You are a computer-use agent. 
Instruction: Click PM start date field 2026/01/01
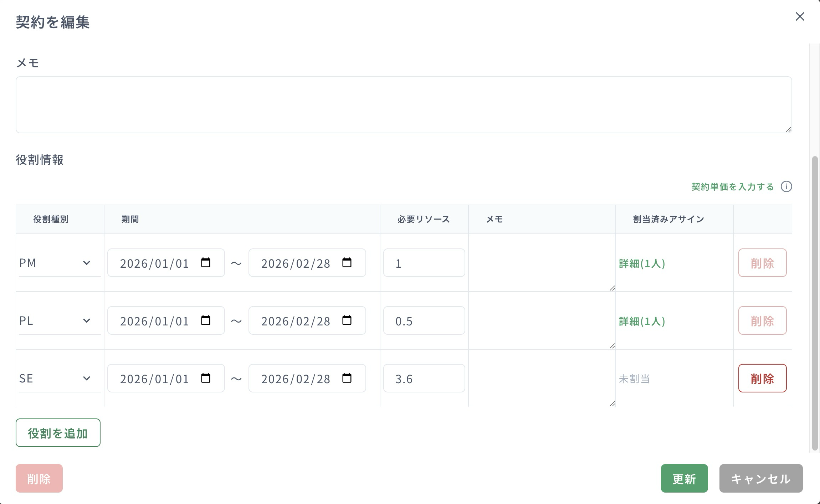[x=166, y=263]
